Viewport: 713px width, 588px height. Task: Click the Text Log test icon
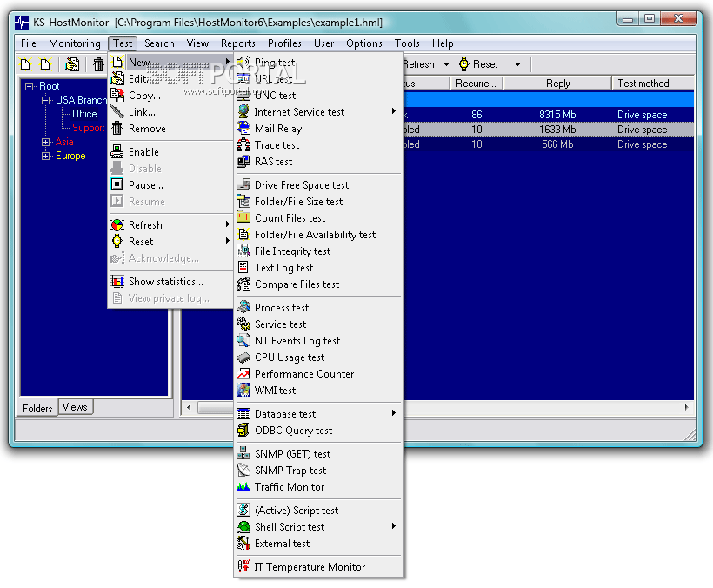point(243,267)
